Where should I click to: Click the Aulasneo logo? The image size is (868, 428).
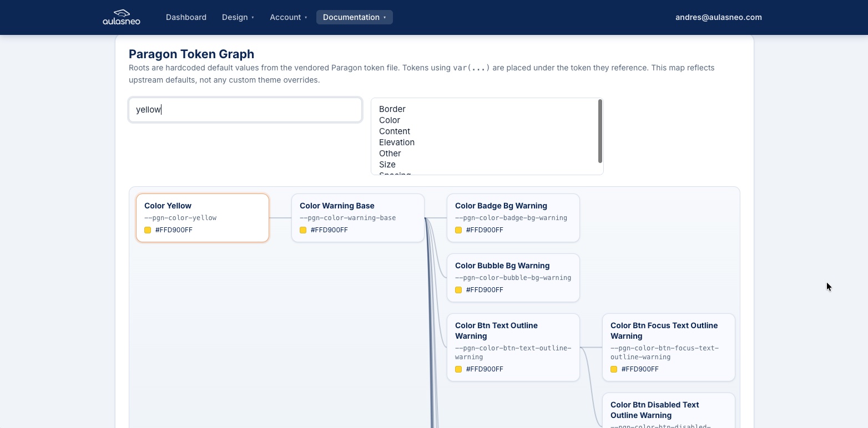click(x=122, y=17)
